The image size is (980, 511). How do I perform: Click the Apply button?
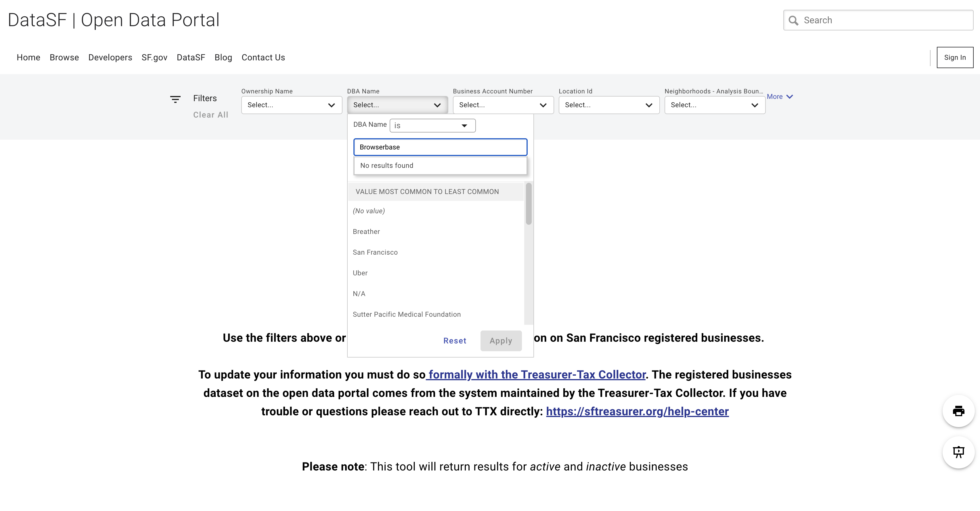point(501,341)
